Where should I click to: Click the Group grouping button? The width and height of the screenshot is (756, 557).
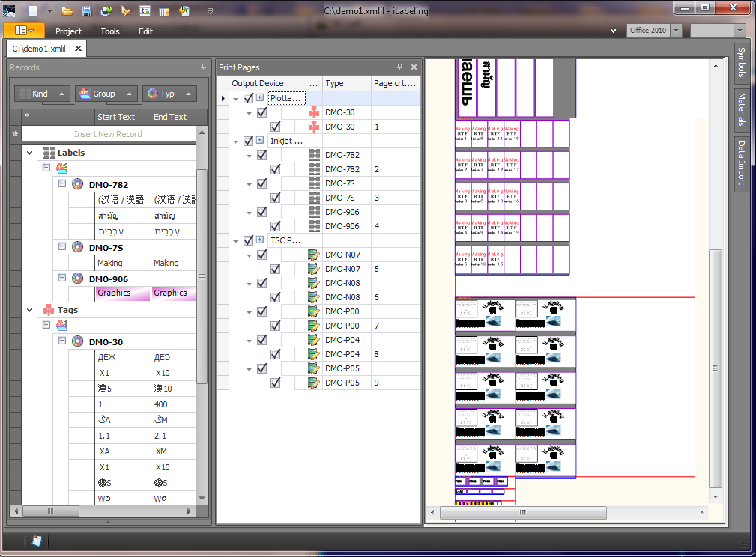(106, 94)
